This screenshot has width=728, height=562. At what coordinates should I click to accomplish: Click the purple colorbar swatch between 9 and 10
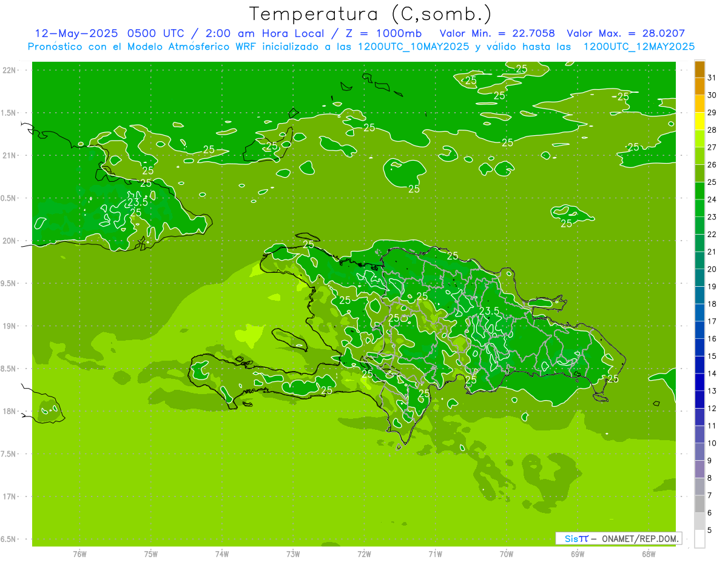pyautogui.click(x=699, y=452)
